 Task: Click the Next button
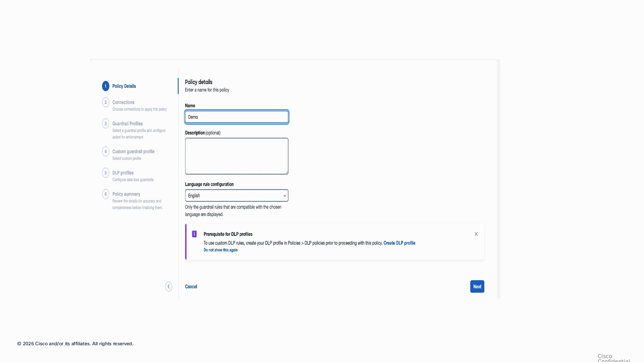coord(477,287)
